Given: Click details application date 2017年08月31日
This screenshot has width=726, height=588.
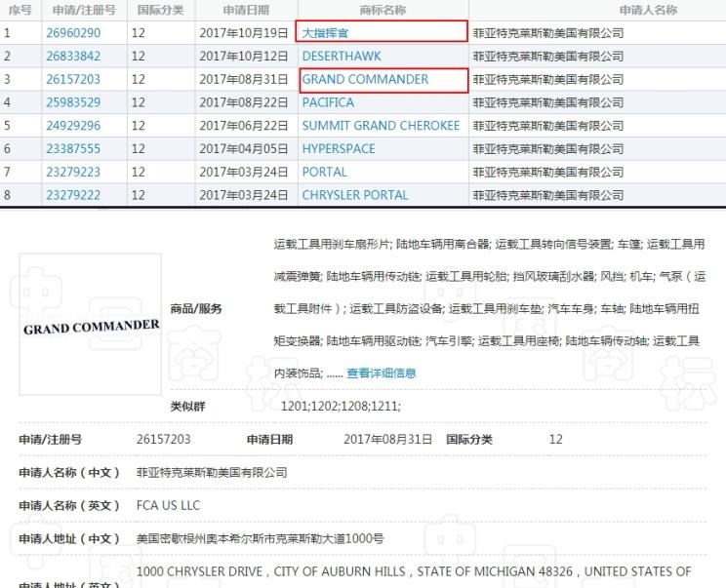Looking at the screenshot, I should coord(387,439).
